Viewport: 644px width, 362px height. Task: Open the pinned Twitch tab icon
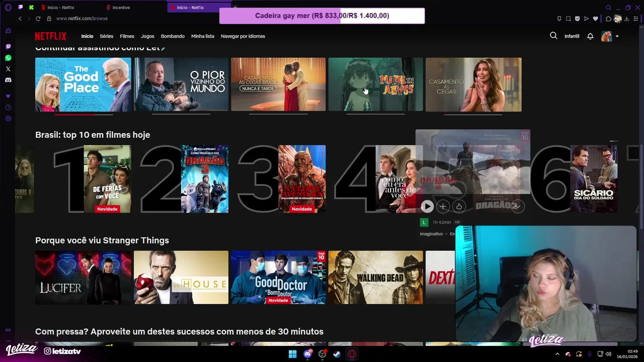(x=20, y=8)
